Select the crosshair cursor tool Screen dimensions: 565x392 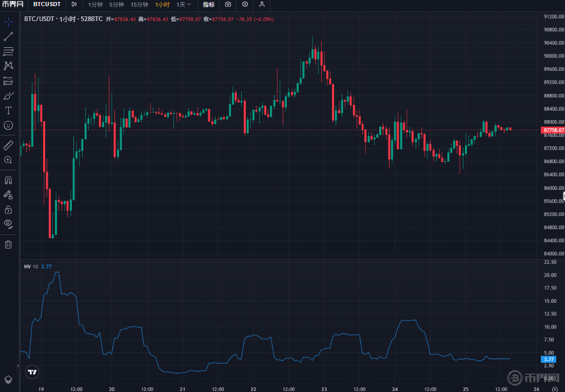(x=8, y=22)
